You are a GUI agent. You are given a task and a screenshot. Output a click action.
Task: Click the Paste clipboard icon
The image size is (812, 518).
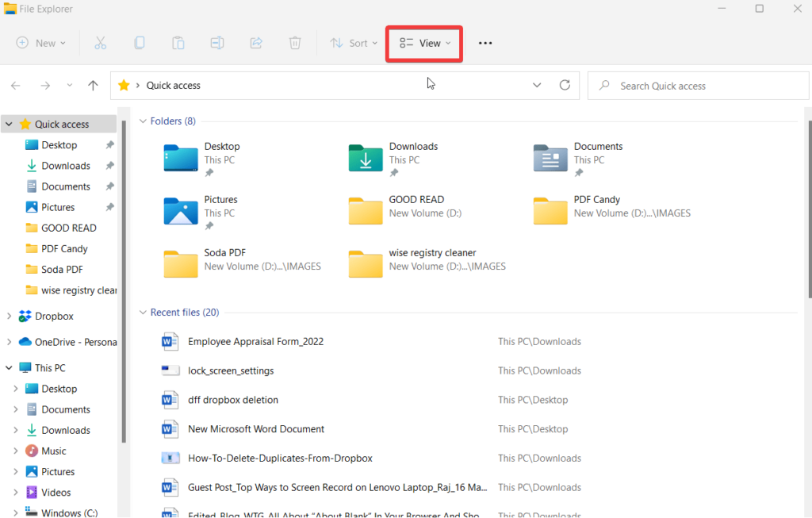coord(178,43)
